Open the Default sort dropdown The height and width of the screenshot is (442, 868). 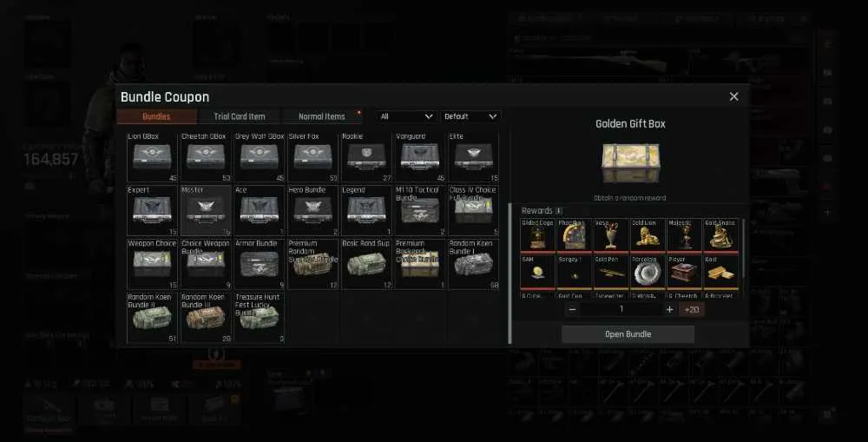[x=470, y=116]
